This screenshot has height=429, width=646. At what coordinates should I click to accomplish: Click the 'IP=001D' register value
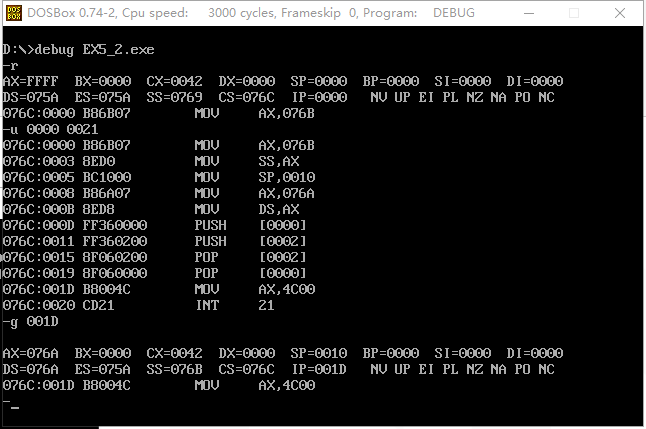(x=319, y=369)
